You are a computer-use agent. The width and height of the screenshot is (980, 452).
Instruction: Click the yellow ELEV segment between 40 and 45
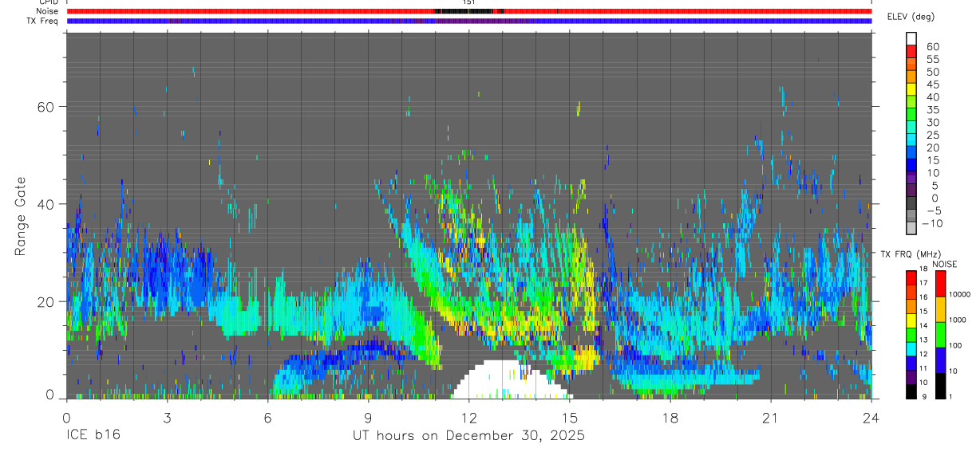pyautogui.click(x=911, y=88)
